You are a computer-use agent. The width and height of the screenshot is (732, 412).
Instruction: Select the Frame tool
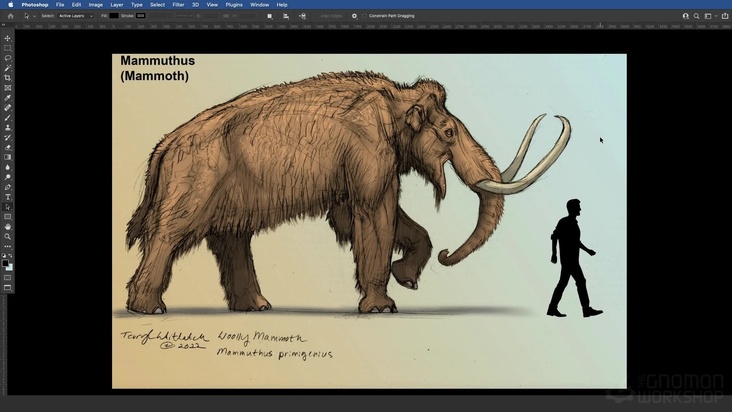pyautogui.click(x=7, y=88)
